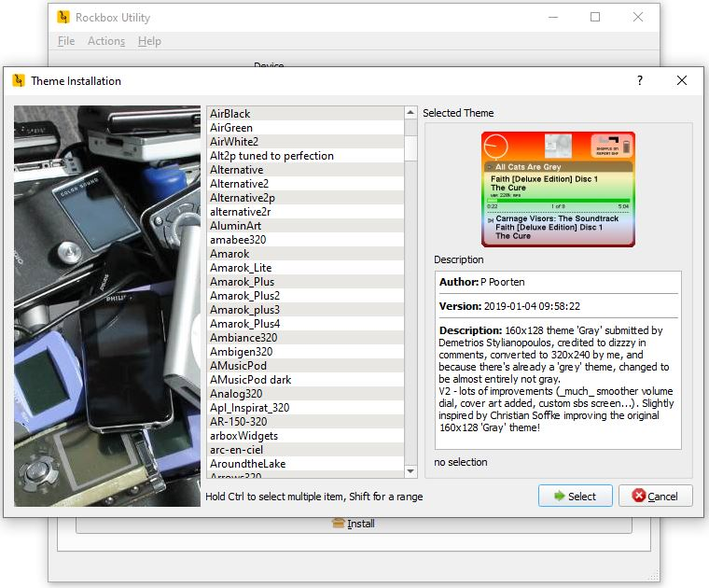Open the Help menu
The image size is (709, 588).
point(149,41)
